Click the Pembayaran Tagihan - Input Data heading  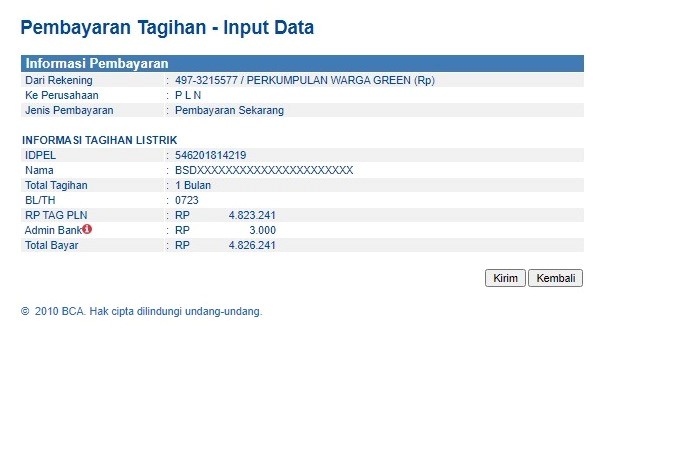click(x=167, y=28)
